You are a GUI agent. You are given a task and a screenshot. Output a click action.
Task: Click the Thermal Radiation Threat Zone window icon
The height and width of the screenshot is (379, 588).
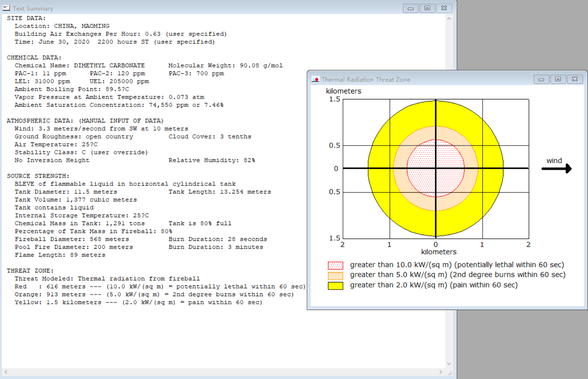315,79
